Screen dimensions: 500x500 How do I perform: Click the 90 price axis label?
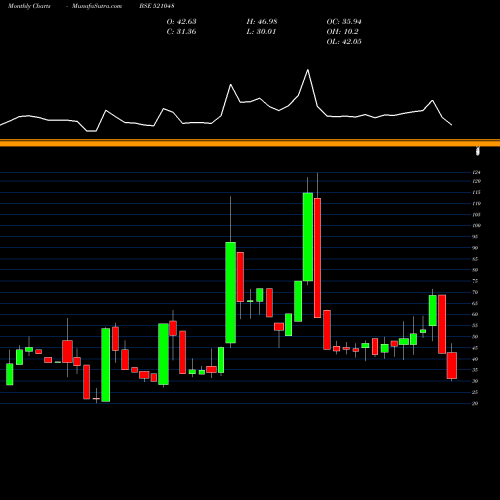[475, 248]
